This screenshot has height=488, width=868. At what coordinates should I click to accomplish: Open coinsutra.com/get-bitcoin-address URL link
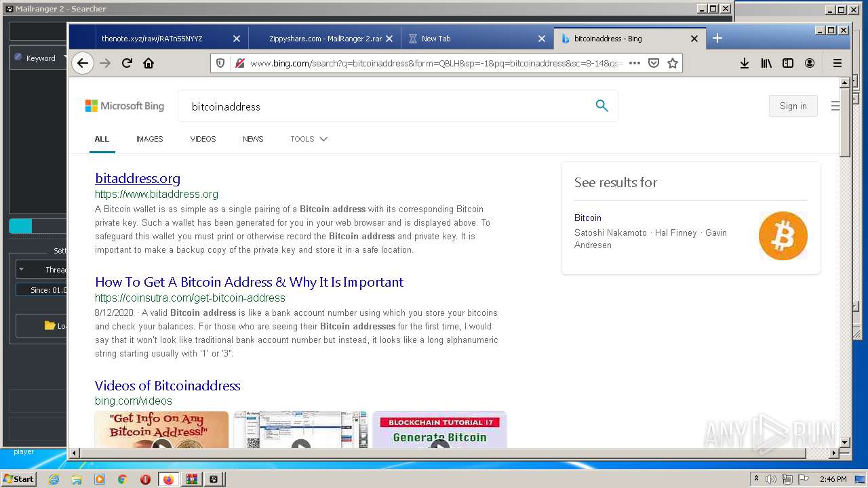190,298
